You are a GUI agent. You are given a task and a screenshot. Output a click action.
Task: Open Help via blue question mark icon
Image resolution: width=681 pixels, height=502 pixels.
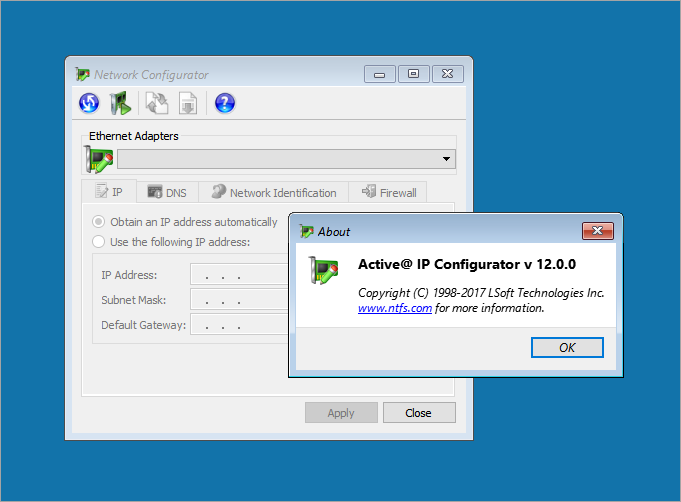(x=225, y=103)
